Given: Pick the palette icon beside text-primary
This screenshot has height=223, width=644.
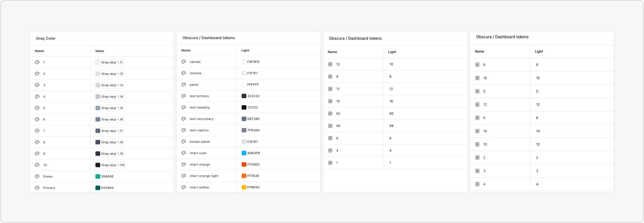Looking at the screenshot, I should pyautogui.click(x=184, y=96).
